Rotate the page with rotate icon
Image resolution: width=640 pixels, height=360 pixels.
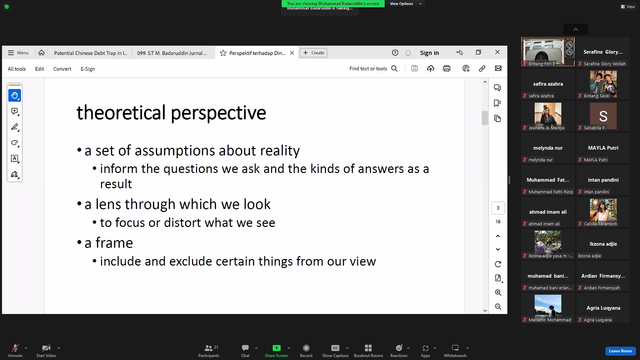click(x=498, y=264)
